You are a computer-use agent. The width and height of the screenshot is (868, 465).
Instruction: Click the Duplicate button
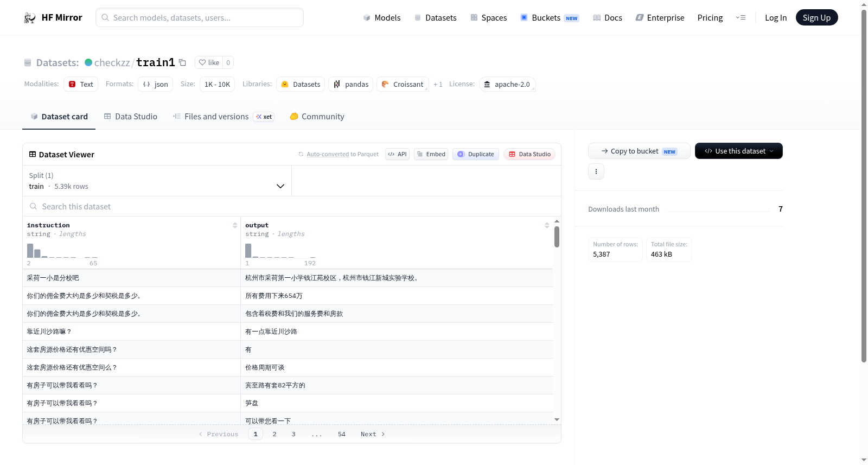475,154
